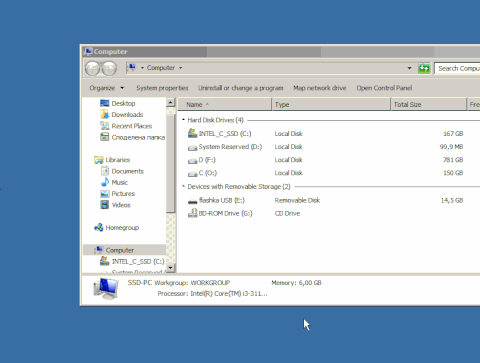Click the 14,5 GB total size cell
The width and height of the screenshot is (480, 363).
pyautogui.click(x=452, y=200)
